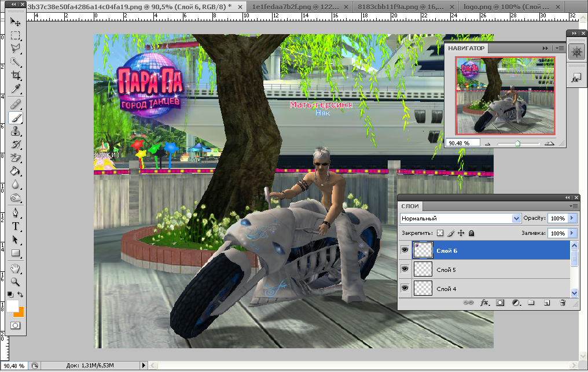The height and width of the screenshot is (372, 588).
Task: Hide layer Слой 6
Action: [x=405, y=250]
